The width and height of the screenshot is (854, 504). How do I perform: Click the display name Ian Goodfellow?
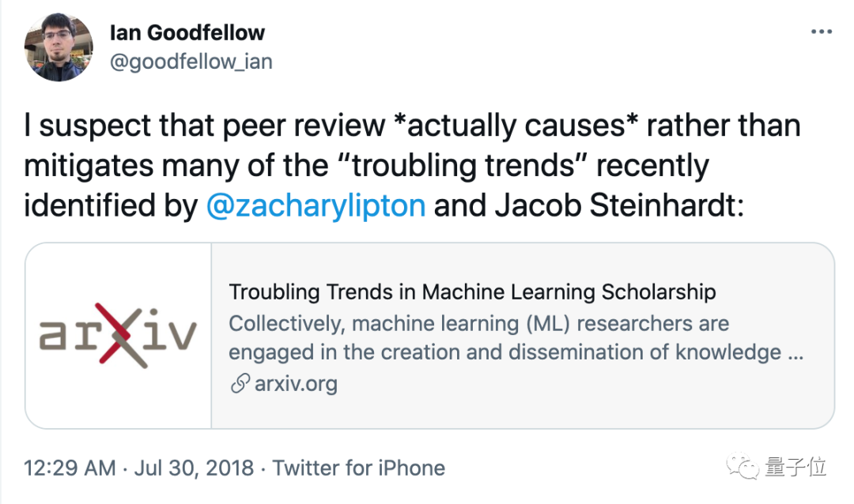pyautogui.click(x=187, y=32)
